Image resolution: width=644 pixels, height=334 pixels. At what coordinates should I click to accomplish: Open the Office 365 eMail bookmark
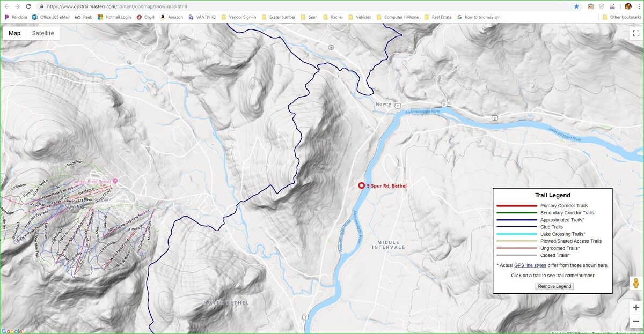point(51,17)
